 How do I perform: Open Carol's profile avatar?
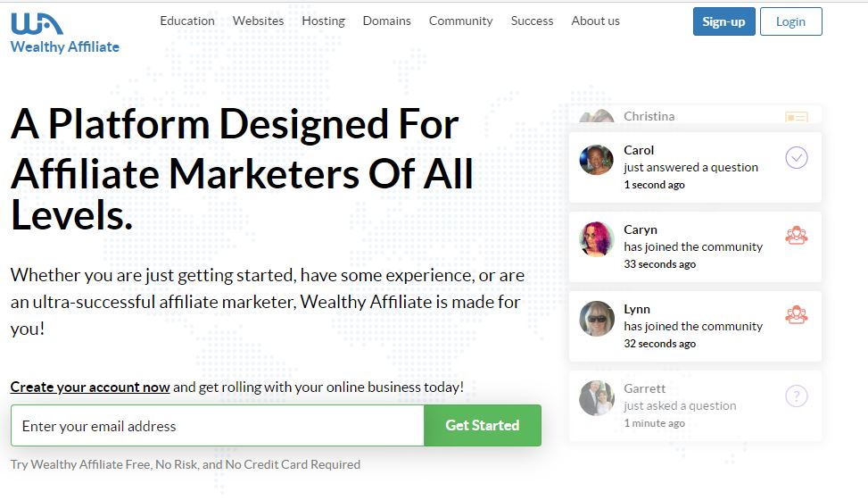pos(596,160)
